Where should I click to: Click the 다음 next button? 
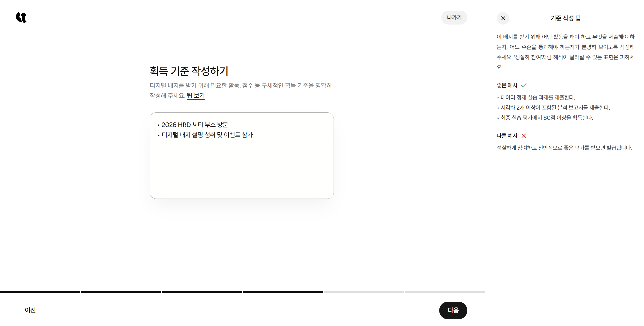pos(453,310)
